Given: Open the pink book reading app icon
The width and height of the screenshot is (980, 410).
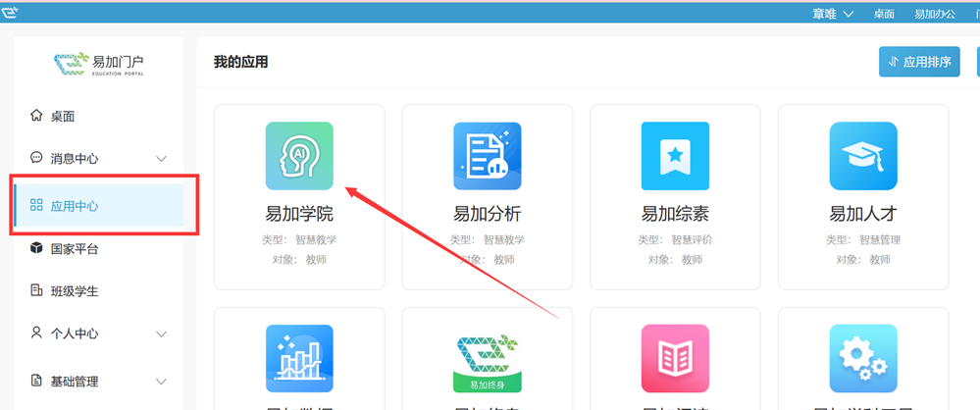Looking at the screenshot, I should [x=675, y=359].
